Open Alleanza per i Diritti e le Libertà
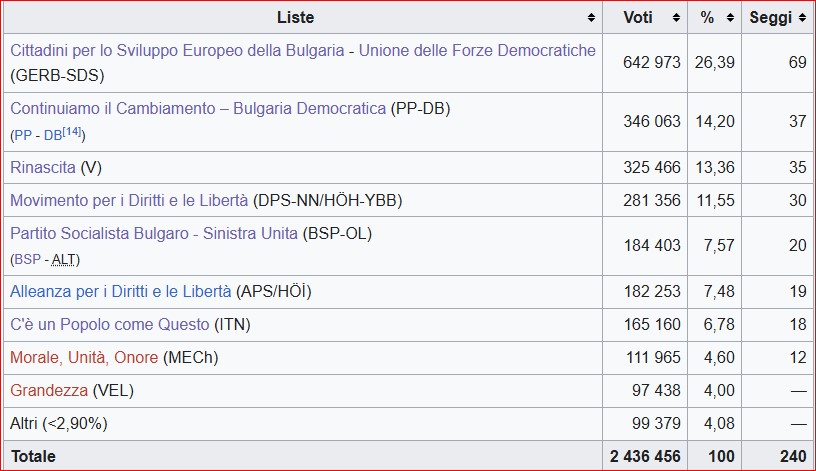 coord(120,292)
